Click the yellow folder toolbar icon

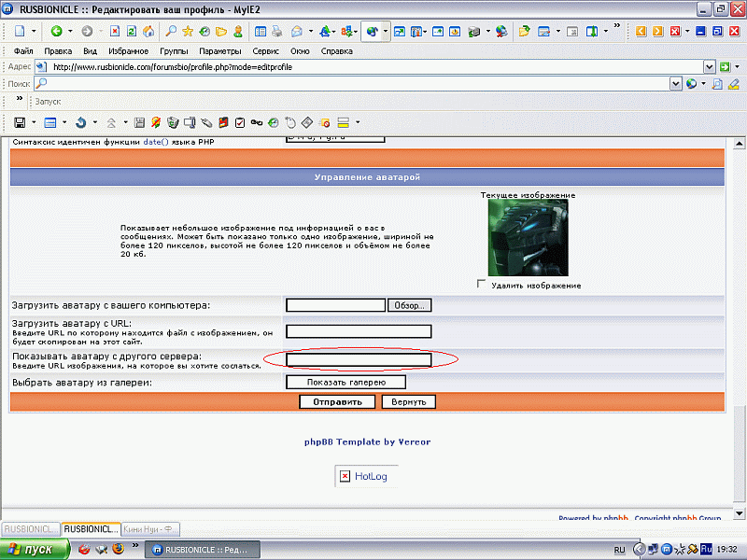pyautogui.click(x=221, y=32)
